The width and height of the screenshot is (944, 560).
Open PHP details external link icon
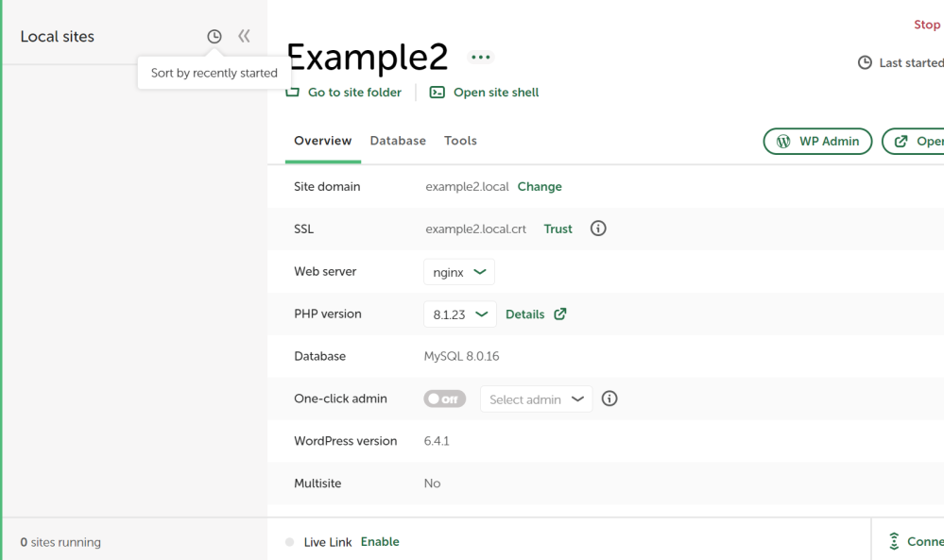pos(560,314)
